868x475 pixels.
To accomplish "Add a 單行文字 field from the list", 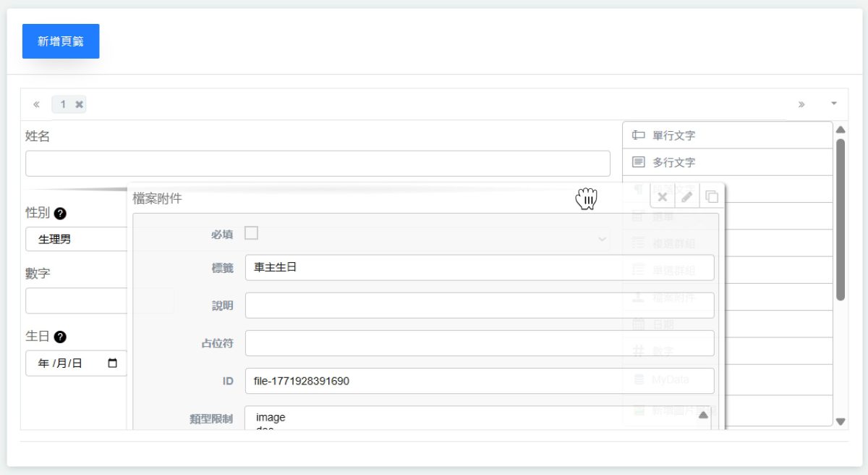I will coord(727,135).
